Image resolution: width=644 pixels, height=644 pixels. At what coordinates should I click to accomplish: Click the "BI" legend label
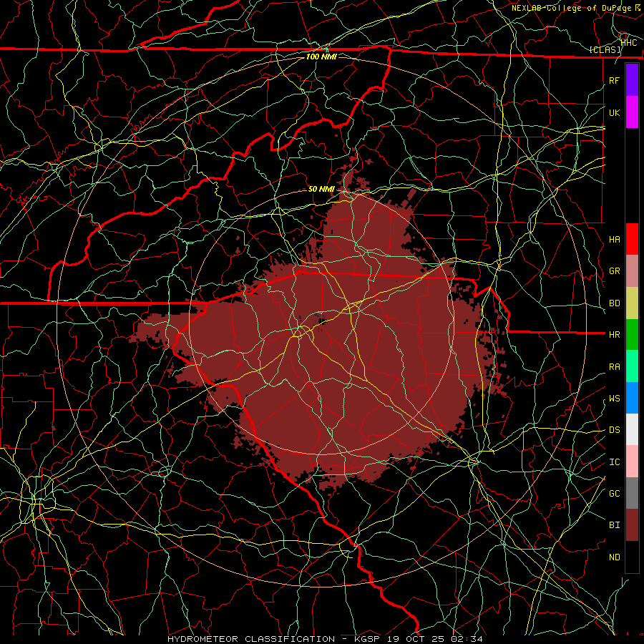614,525
